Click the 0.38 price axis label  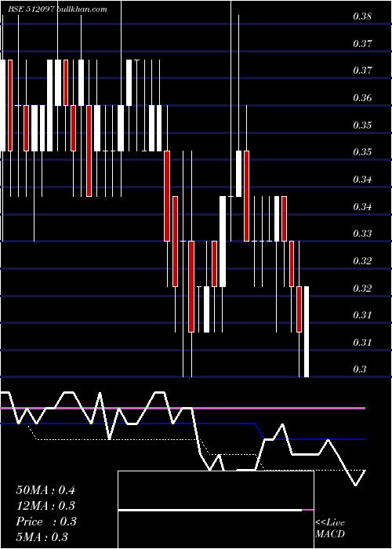(362, 16)
